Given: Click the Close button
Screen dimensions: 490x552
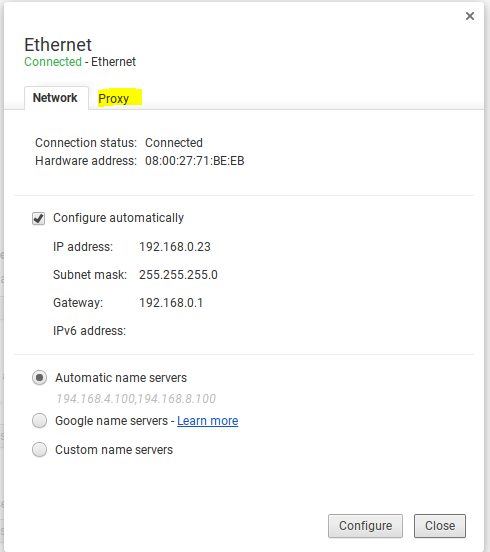Looking at the screenshot, I should point(440,526).
